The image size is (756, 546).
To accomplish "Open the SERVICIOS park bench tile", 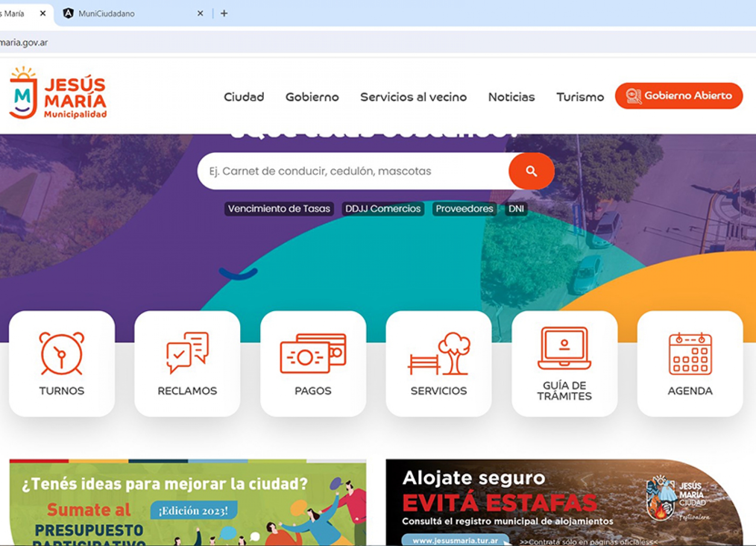I will 439,363.
